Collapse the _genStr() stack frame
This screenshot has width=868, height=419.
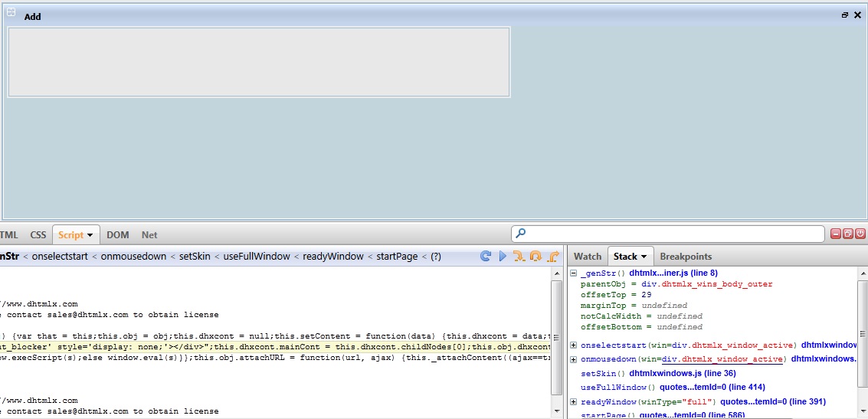click(574, 273)
